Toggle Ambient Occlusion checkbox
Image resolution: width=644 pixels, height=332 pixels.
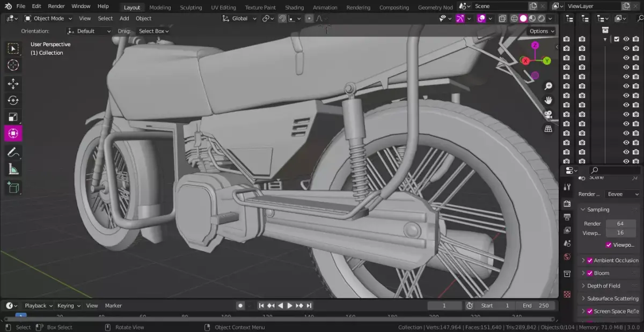click(x=590, y=260)
